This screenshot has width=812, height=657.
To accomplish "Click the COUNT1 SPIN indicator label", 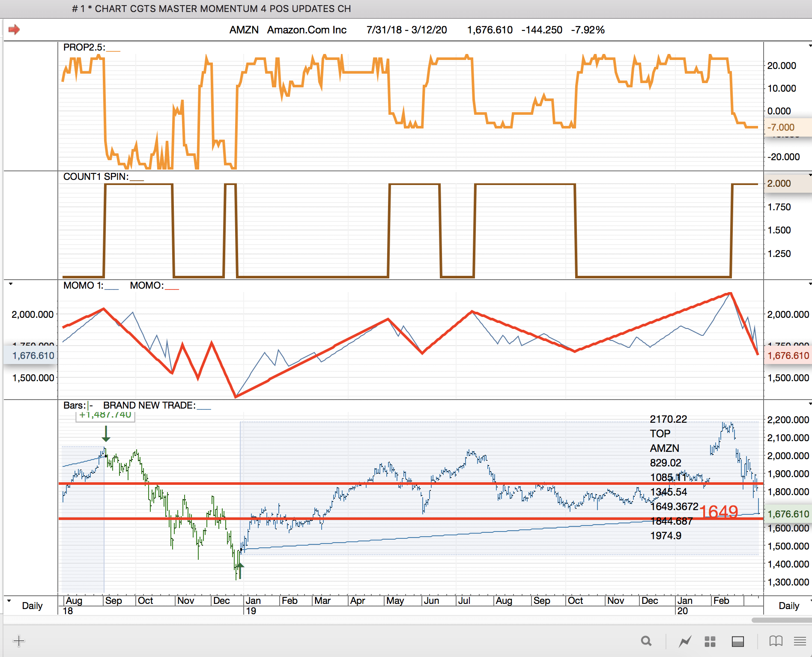I will (96, 177).
